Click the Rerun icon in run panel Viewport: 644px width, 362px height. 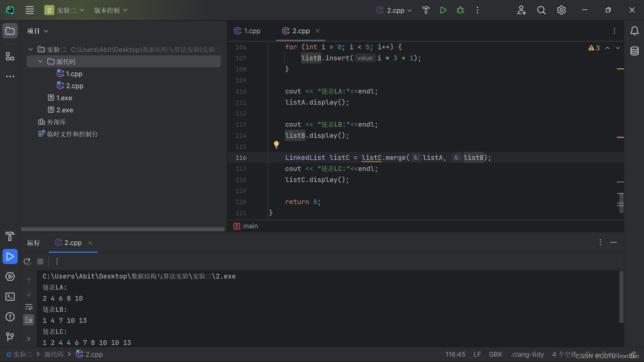[27, 261]
